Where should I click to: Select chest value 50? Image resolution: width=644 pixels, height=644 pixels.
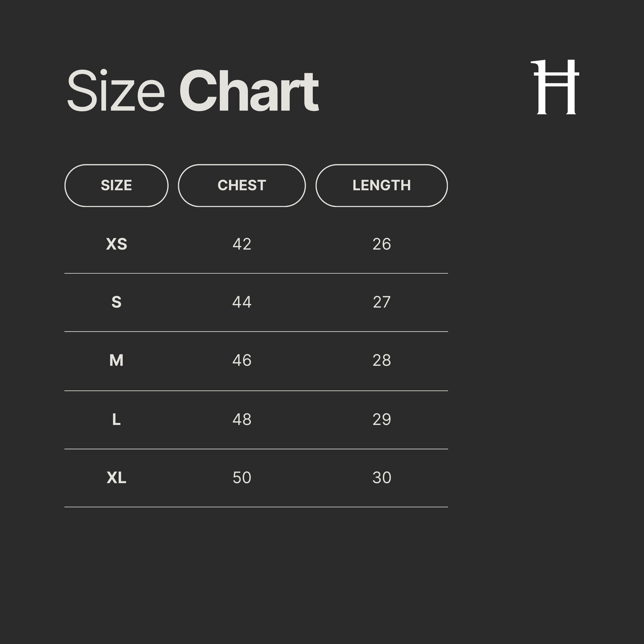coord(242,478)
